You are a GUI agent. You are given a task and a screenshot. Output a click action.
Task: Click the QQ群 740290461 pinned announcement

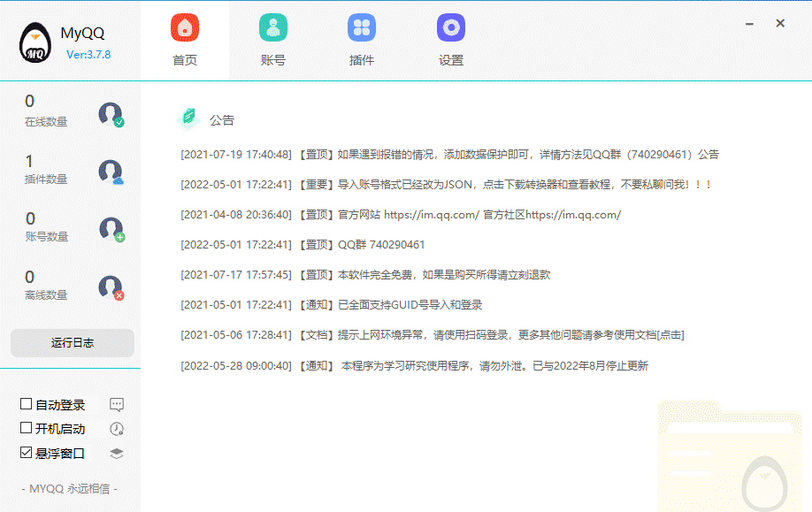303,244
